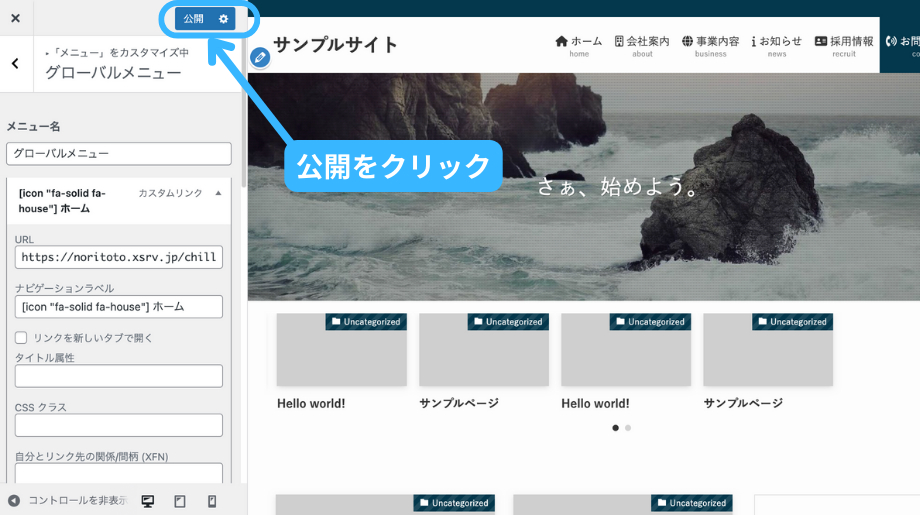The width and height of the screenshot is (920, 515).
Task: Hide controls using コントロールを非表示 arrow icon
Action: point(14,501)
